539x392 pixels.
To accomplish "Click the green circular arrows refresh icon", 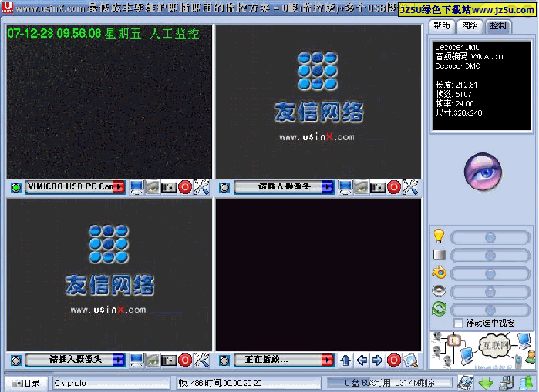I will click(439, 309).
